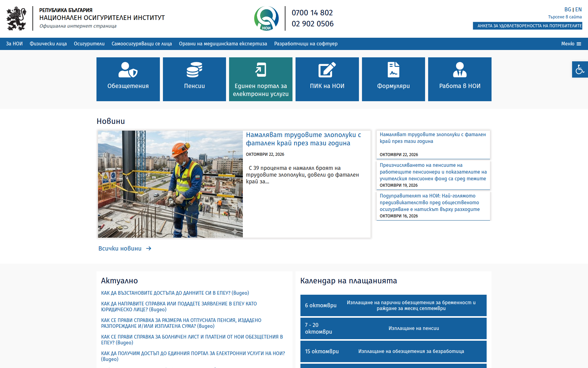Open video about юридическо лице справка
This screenshot has height=368, width=588.
click(179, 307)
